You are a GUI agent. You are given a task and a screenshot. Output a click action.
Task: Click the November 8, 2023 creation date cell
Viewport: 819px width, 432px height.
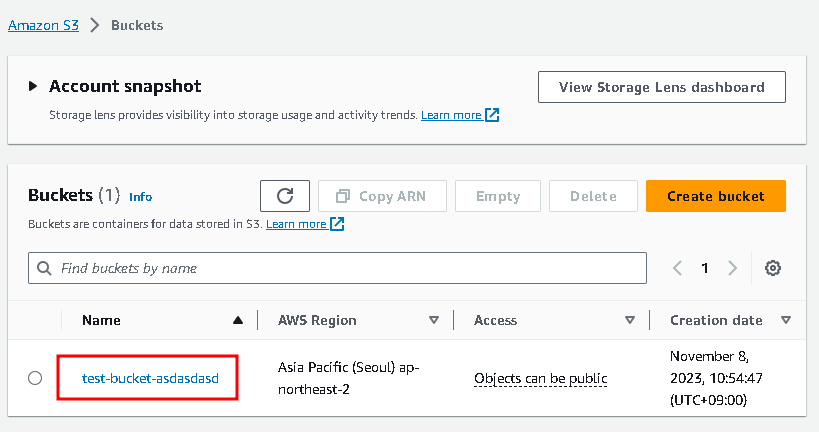(717, 378)
